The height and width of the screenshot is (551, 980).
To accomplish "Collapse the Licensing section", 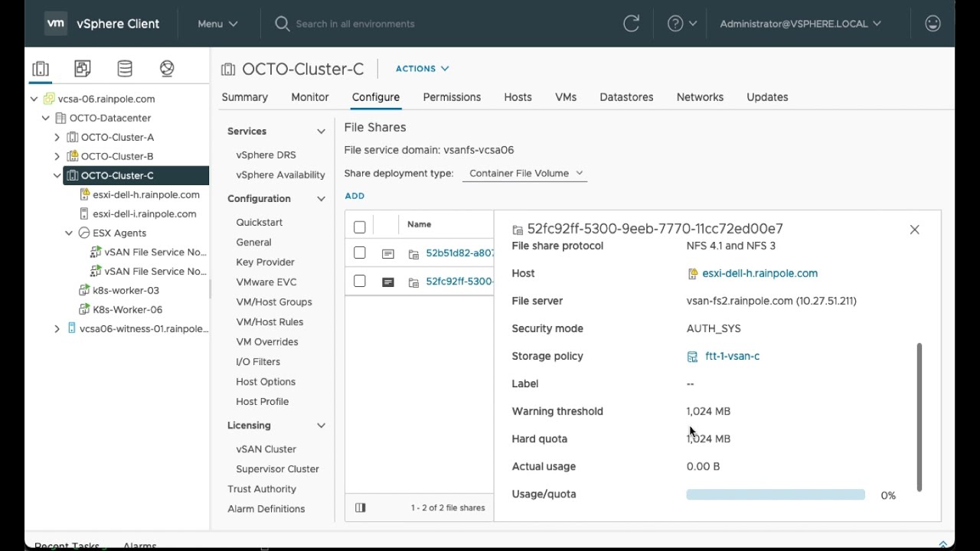I will pyautogui.click(x=321, y=425).
